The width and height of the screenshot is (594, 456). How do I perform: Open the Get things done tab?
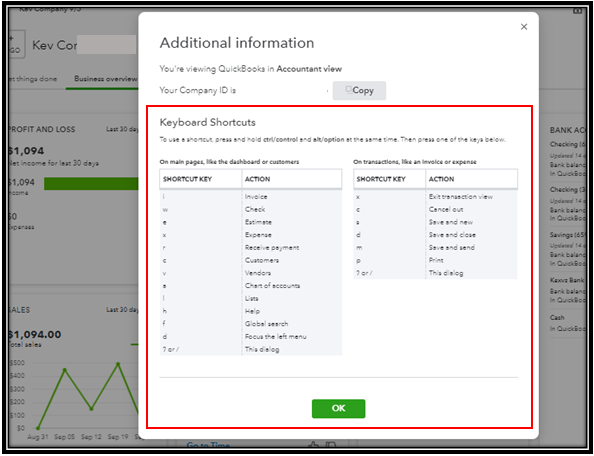pyautogui.click(x=33, y=79)
